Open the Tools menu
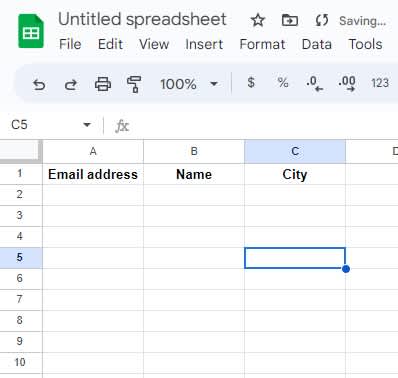This screenshot has height=378, width=398. coord(365,44)
